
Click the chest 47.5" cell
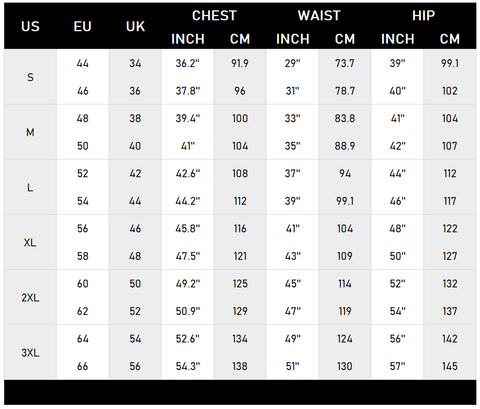pyautogui.click(x=188, y=256)
